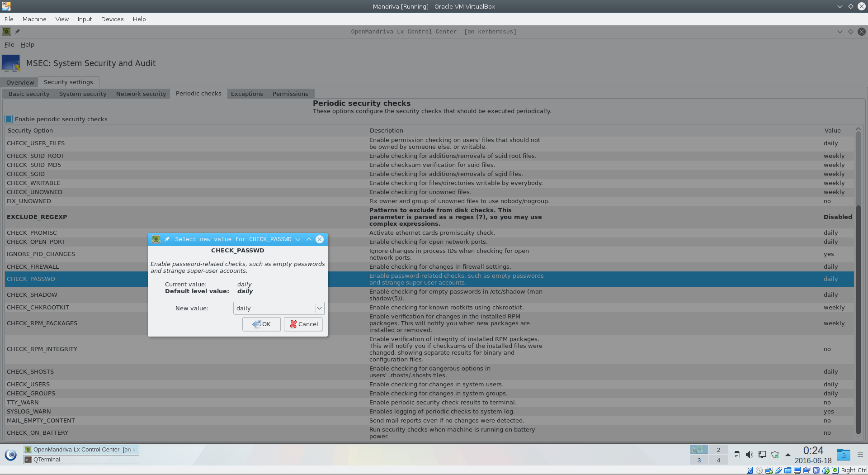Click the MSEC System Security header icon
868x475 pixels.
[x=11, y=63]
